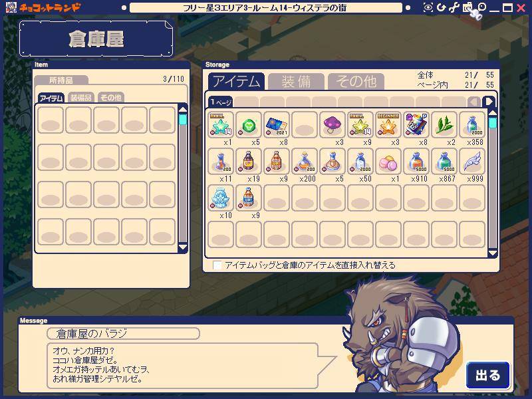Click the チョコットランド logo in title bar

point(50,7)
